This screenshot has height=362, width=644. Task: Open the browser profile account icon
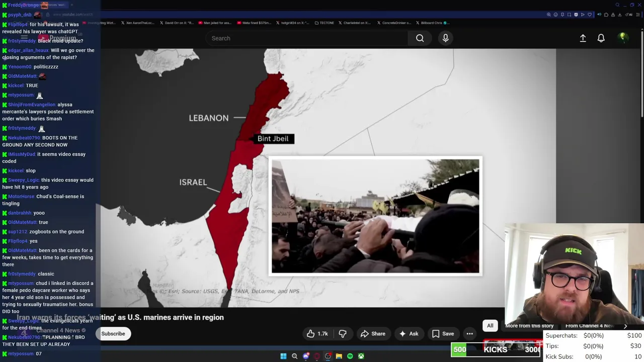tap(613, 15)
